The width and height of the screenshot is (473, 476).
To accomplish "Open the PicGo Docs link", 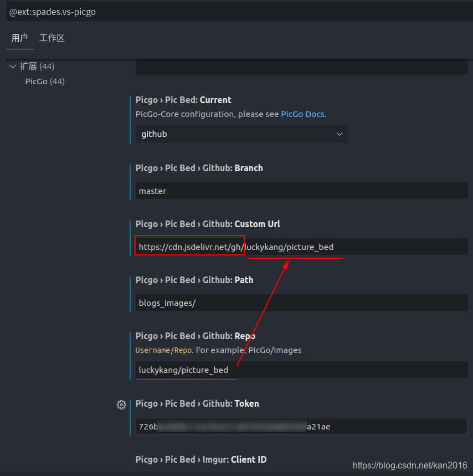I will click(x=302, y=114).
